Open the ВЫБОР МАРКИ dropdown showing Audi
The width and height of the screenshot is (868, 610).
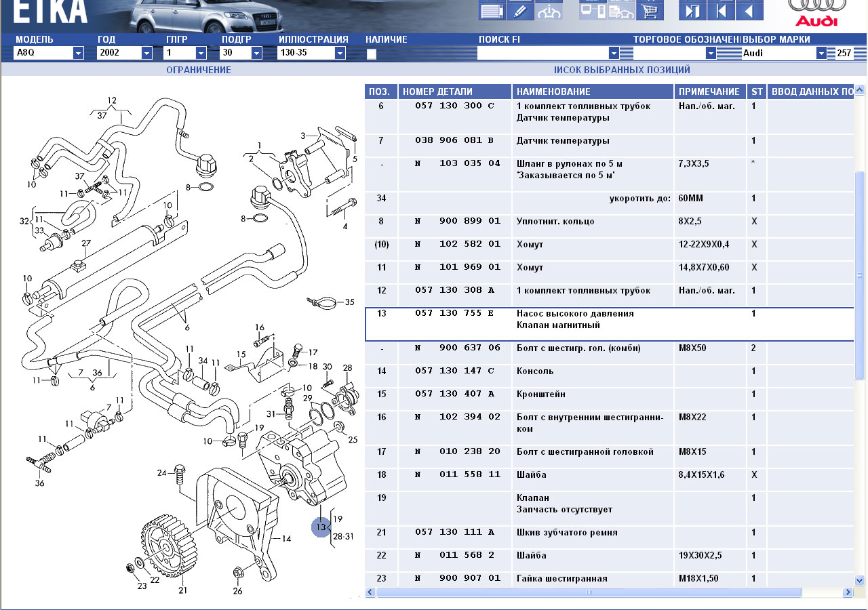coord(821,53)
